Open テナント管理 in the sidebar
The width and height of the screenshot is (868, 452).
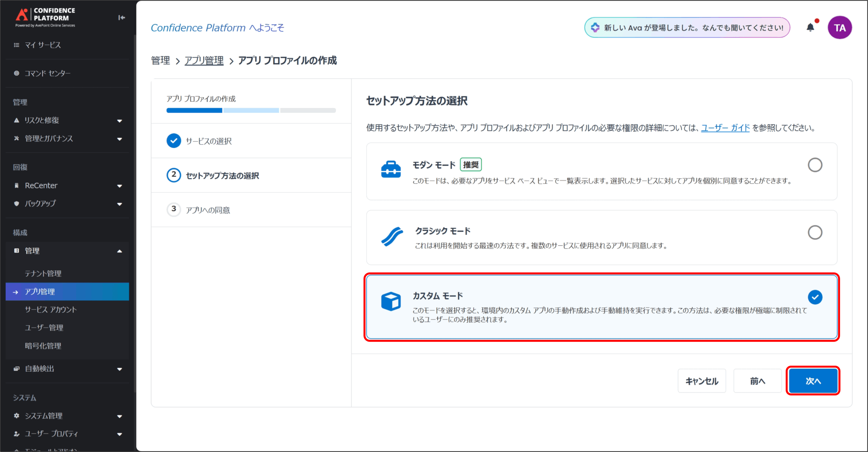tap(43, 274)
